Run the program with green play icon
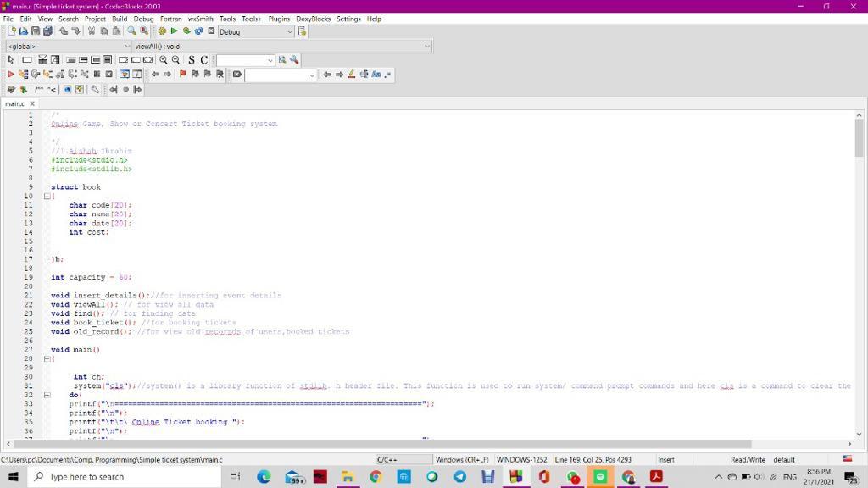Screen dimensions: 868x488 click(x=174, y=31)
